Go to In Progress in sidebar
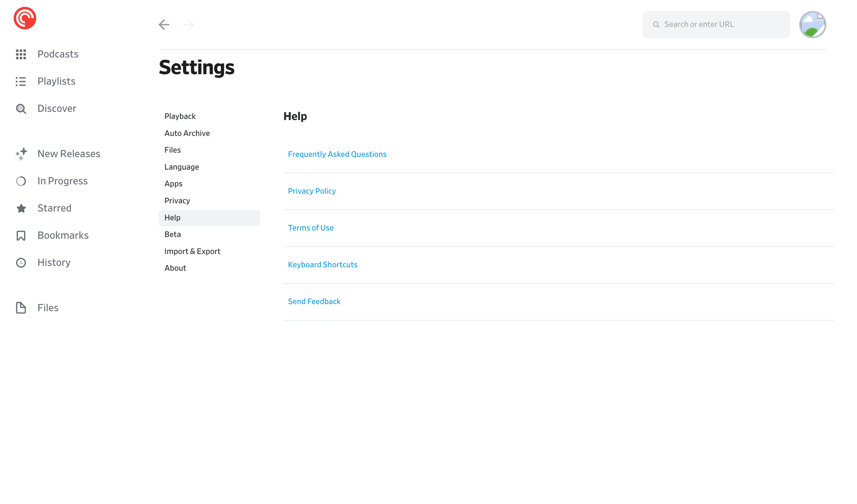This screenshot has height=504, width=857. click(62, 181)
